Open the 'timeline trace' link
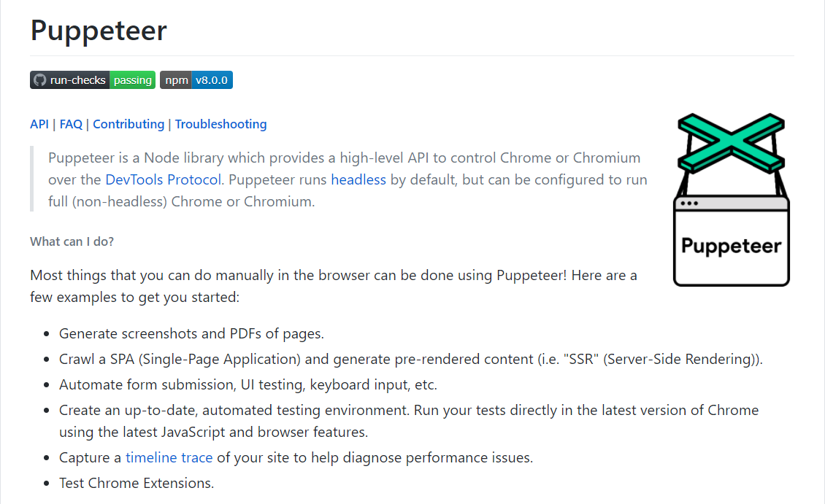Viewport: 825px width, 504px height. tap(169, 458)
